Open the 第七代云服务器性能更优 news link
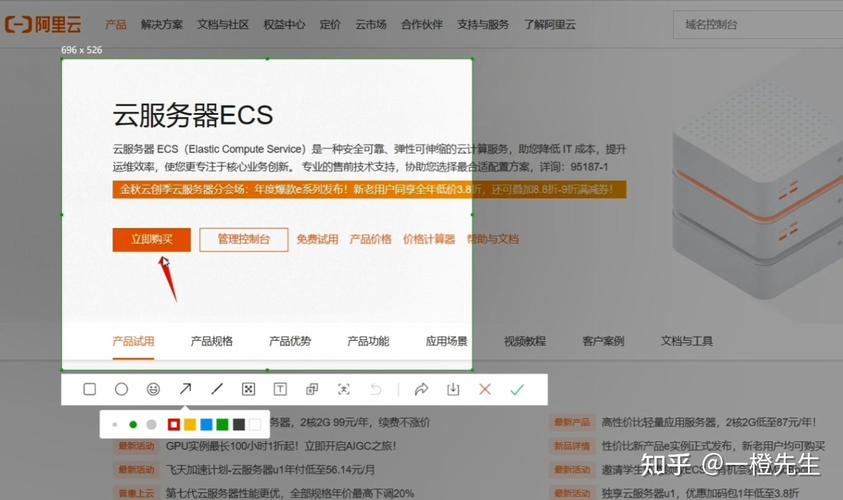843x500 pixels. [x=290, y=493]
